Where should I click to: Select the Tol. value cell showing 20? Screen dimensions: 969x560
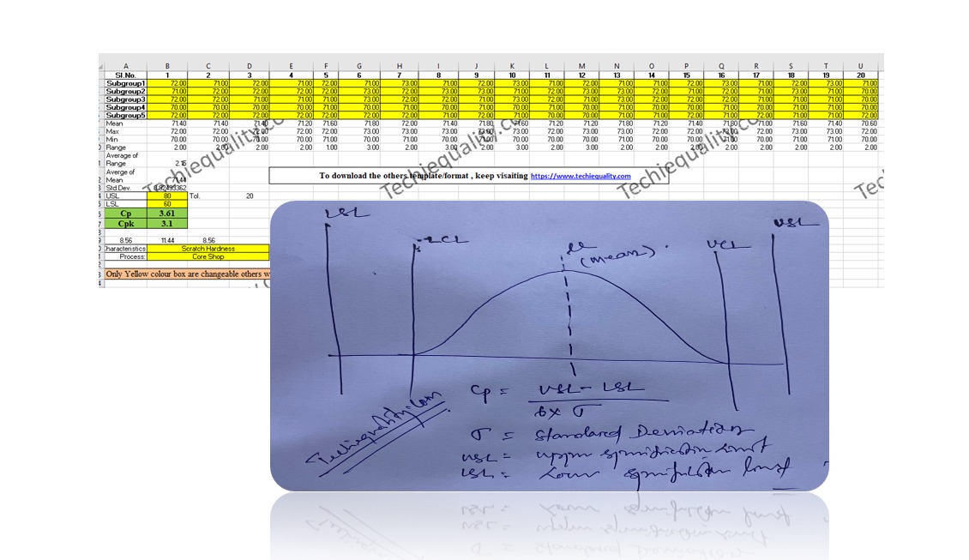click(248, 197)
